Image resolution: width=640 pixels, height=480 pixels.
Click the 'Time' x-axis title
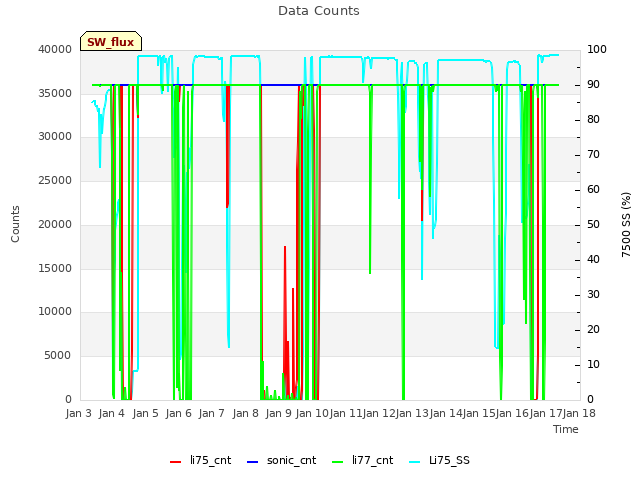coord(566,429)
